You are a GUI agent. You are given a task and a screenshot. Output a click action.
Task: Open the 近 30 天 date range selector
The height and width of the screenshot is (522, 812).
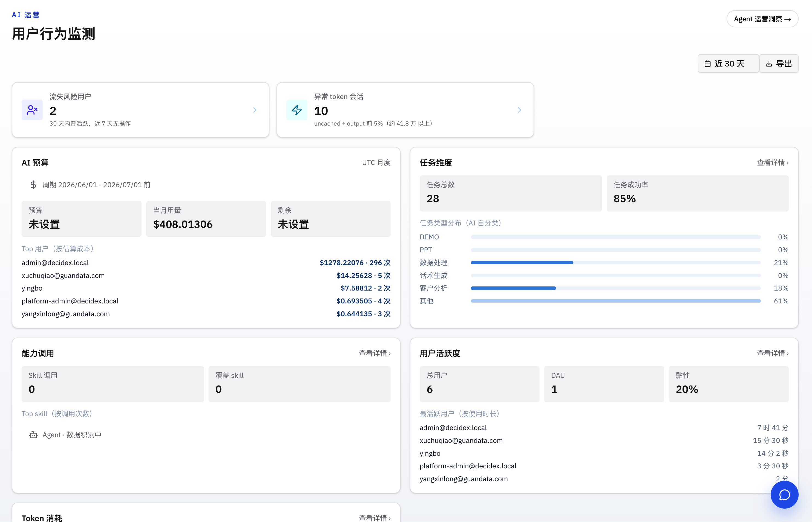[x=728, y=64]
